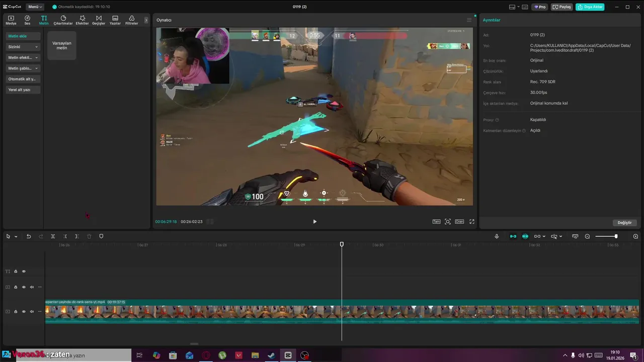Open the layout selection icon
Viewport: 644px width, 362px height.
click(512, 7)
